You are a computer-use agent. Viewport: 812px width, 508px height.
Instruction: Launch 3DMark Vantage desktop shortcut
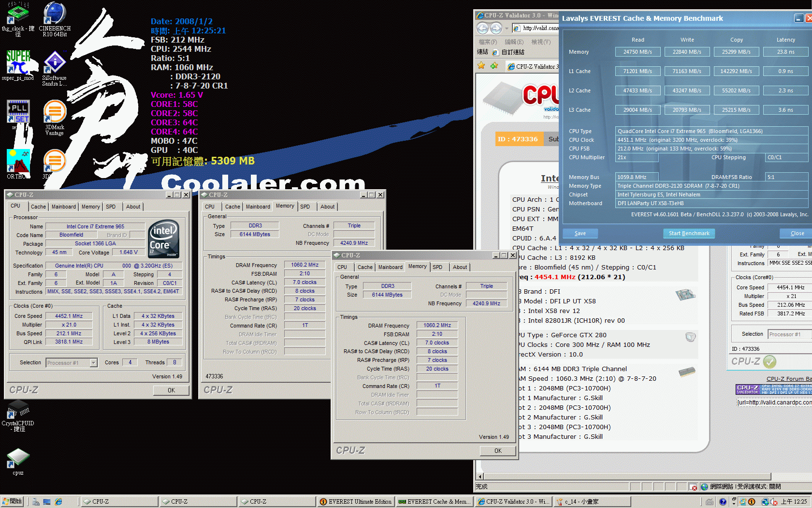(55, 118)
